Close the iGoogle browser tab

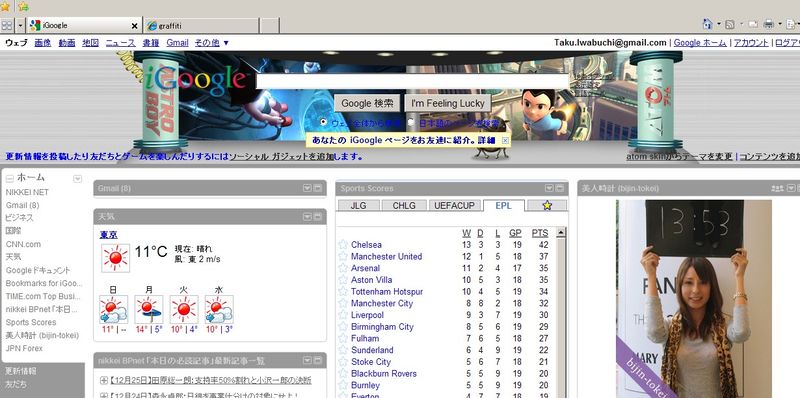135,26
